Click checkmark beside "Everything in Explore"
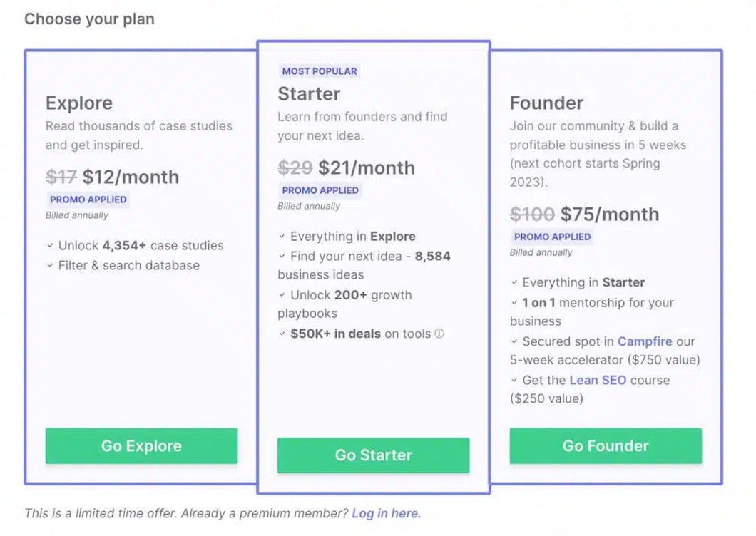The width and height of the screenshot is (756, 536). tap(282, 237)
